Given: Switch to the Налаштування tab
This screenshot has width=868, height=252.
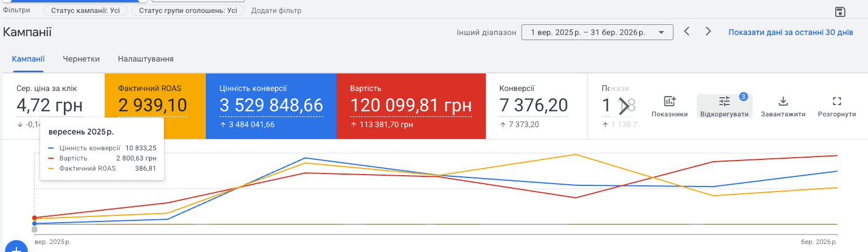Looking at the screenshot, I should [x=145, y=59].
